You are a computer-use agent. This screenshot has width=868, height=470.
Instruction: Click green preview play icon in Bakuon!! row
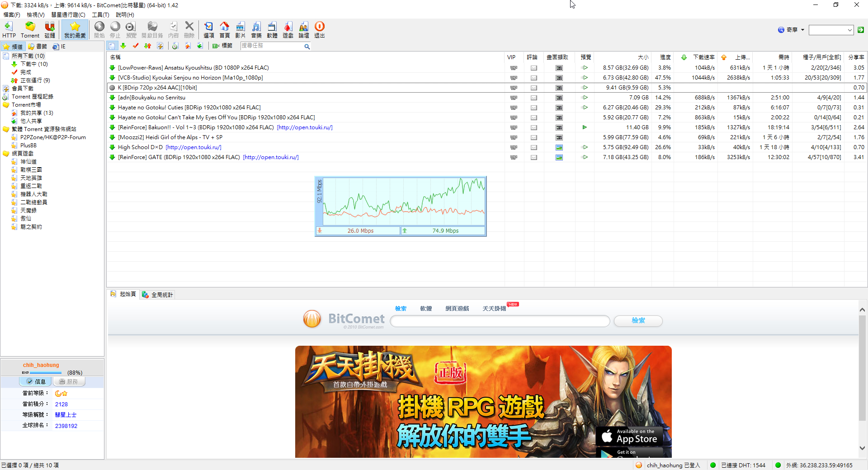pyautogui.click(x=585, y=127)
